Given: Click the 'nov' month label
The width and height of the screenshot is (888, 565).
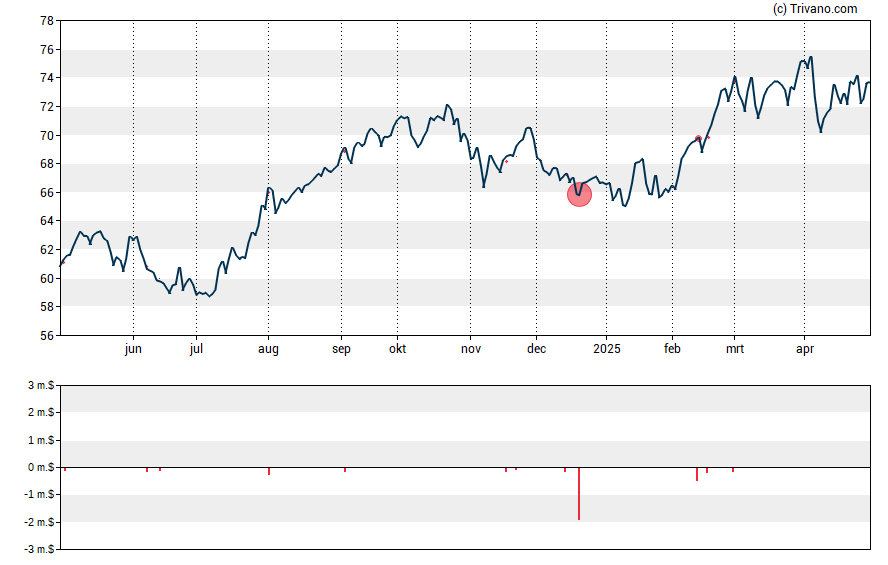Looking at the screenshot, I should point(471,349).
